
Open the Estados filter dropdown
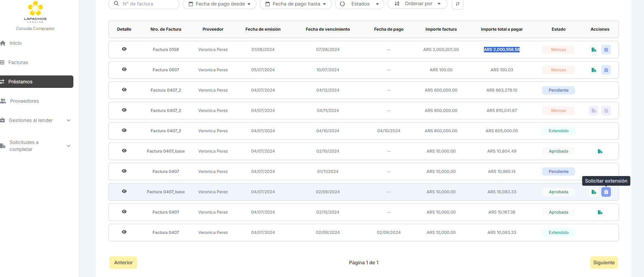[359, 4]
